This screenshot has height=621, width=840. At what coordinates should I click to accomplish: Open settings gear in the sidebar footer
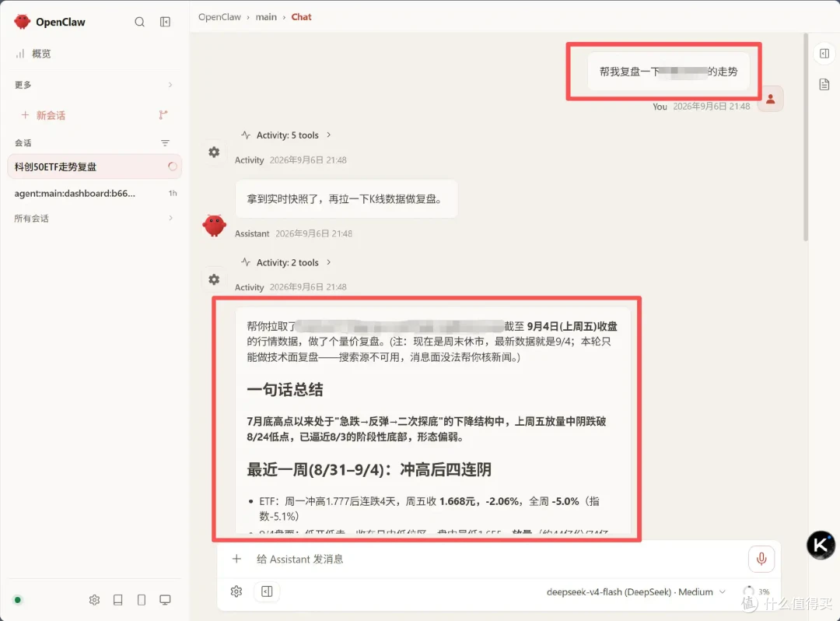point(94,600)
